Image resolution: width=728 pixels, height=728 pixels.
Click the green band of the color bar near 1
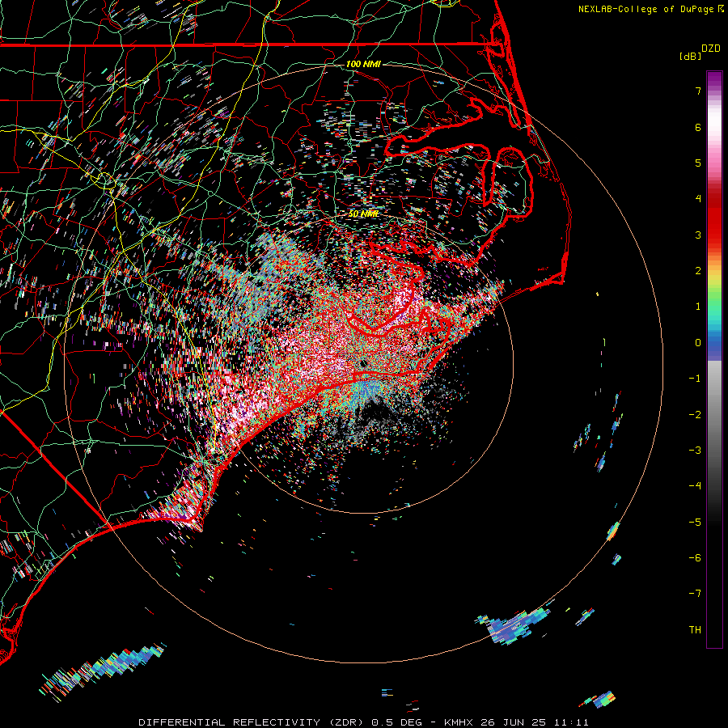[714, 304]
